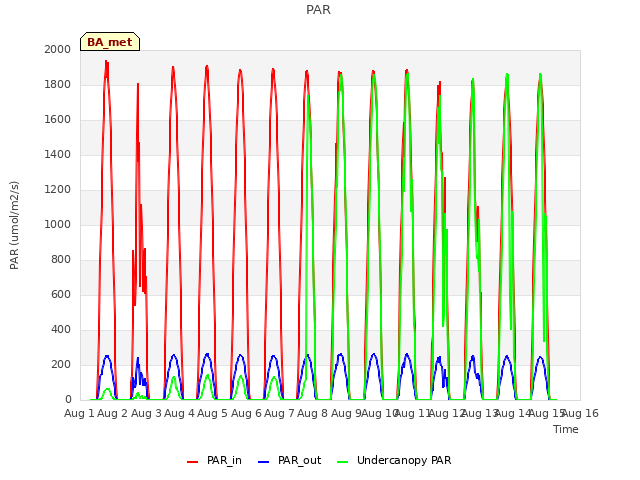Click the 1600 y-axis tick value
This screenshot has height=480, width=640.
coord(58,120)
